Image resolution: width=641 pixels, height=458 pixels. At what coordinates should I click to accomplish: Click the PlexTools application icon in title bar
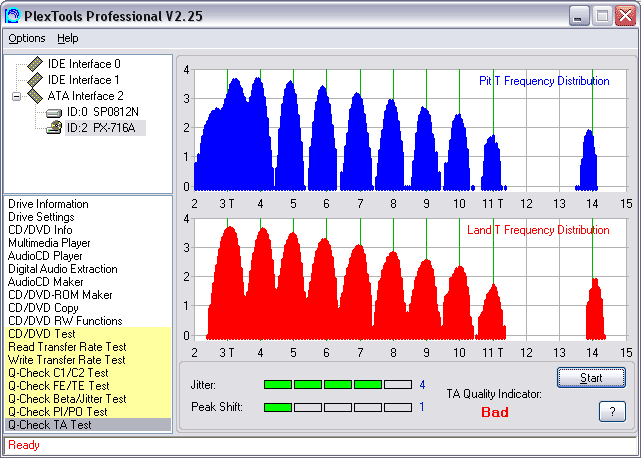(13, 16)
